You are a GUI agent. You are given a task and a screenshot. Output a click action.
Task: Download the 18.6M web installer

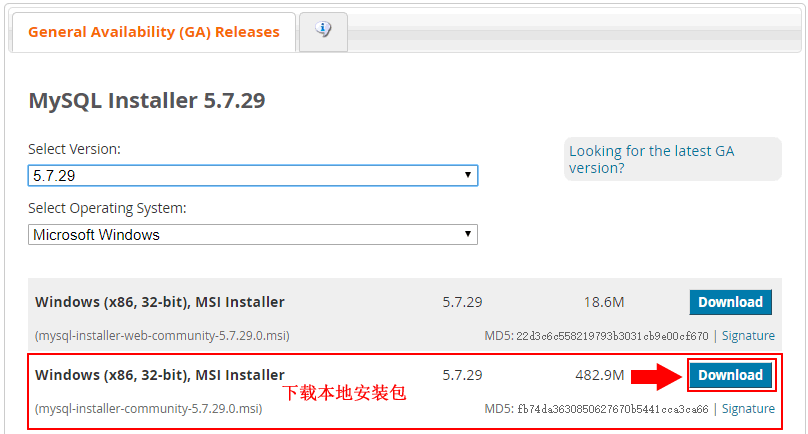[730, 302]
